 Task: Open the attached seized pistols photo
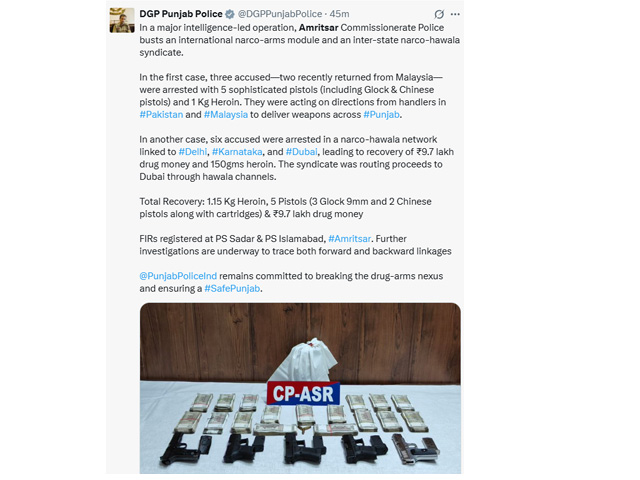[300, 388]
